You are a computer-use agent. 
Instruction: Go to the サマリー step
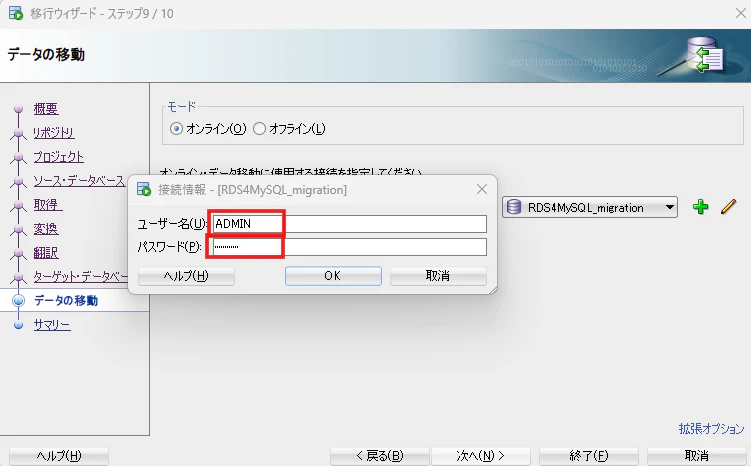(x=52, y=325)
